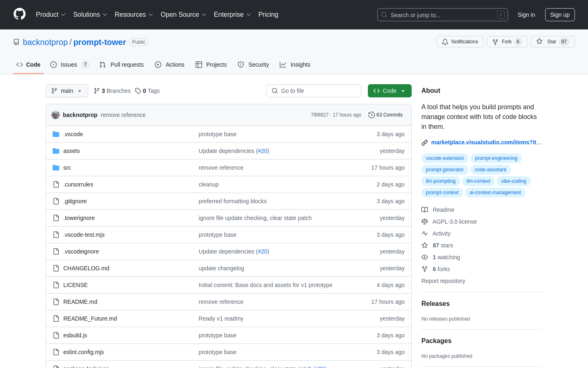
Task: Open pull request #20 link in assets row
Action: [263, 151]
